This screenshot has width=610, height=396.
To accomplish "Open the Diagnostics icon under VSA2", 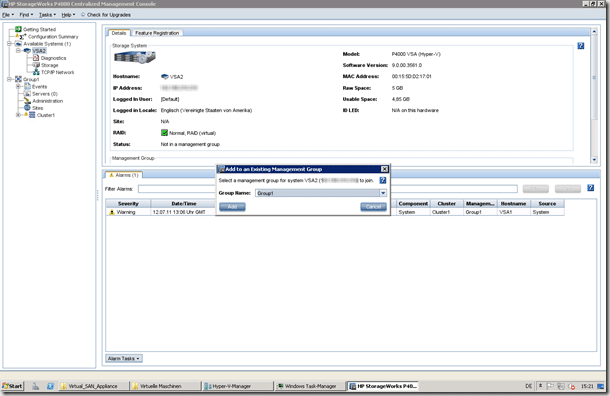I will point(36,58).
